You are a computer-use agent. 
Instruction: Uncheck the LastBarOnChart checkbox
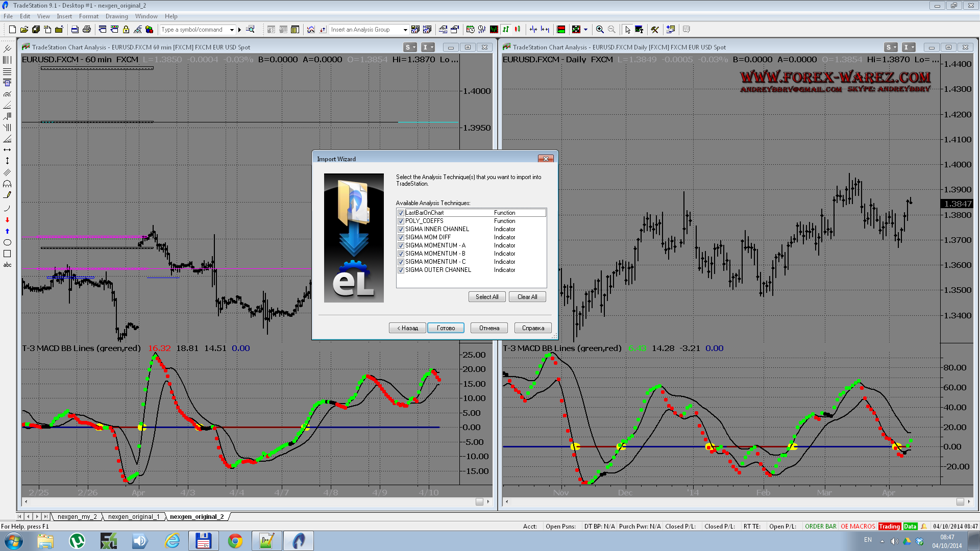401,213
